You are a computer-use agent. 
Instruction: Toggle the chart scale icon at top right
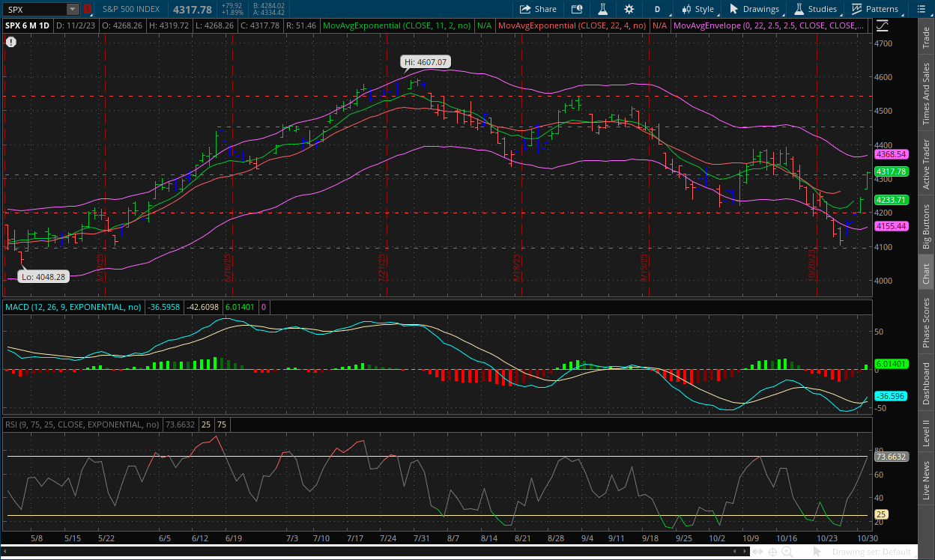click(x=882, y=25)
